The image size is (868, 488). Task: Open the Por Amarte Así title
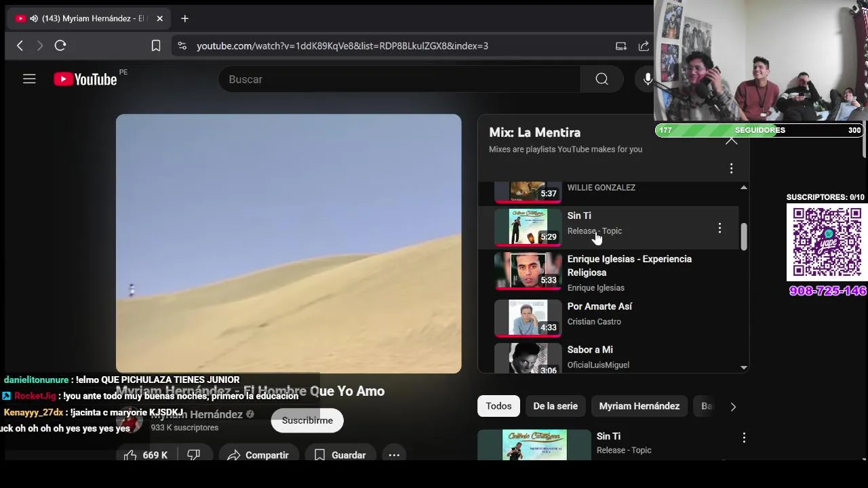pyautogui.click(x=599, y=306)
